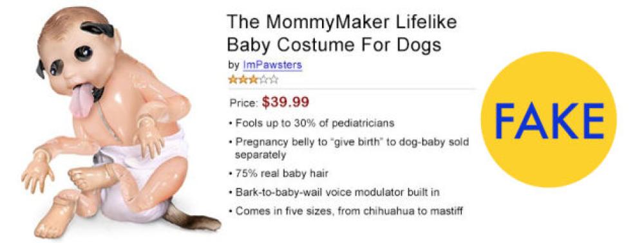Select the first filled rating star
The image size is (644, 243).
click(233, 80)
